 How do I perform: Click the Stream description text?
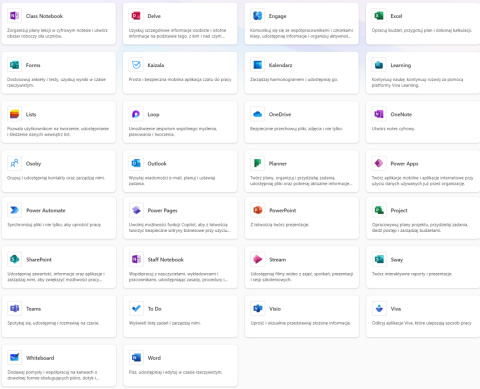[x=302, y=277]
